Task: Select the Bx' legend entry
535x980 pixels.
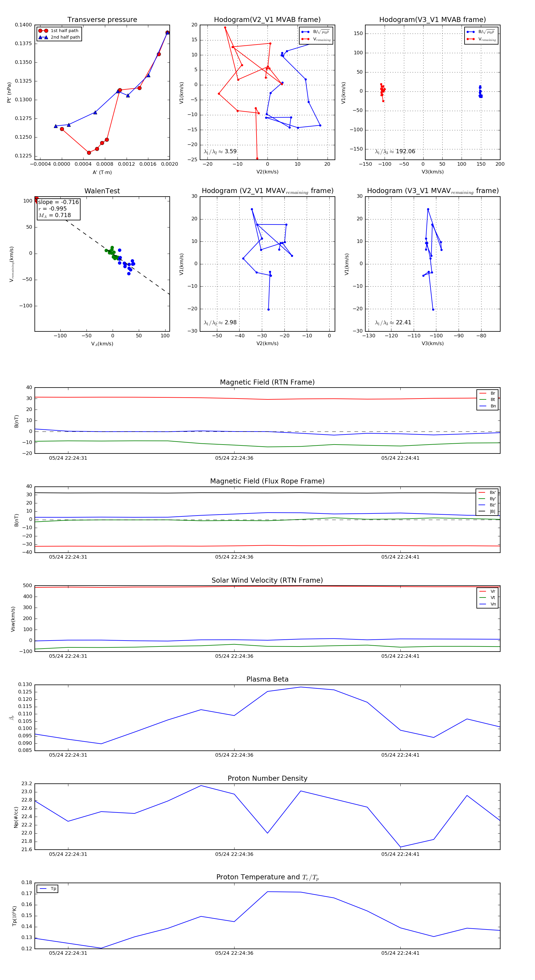Action: [487, 492]
